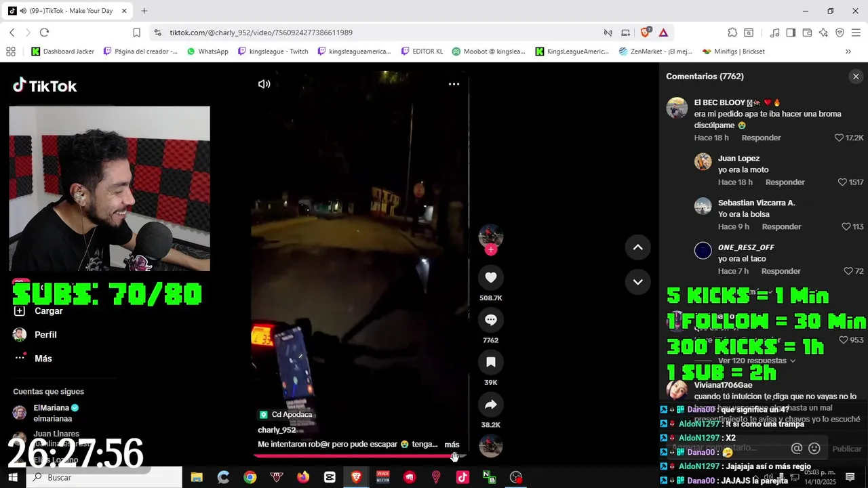Expand caption with 'más'
This screenshot has width=868, height=488.
coord(452,445)
